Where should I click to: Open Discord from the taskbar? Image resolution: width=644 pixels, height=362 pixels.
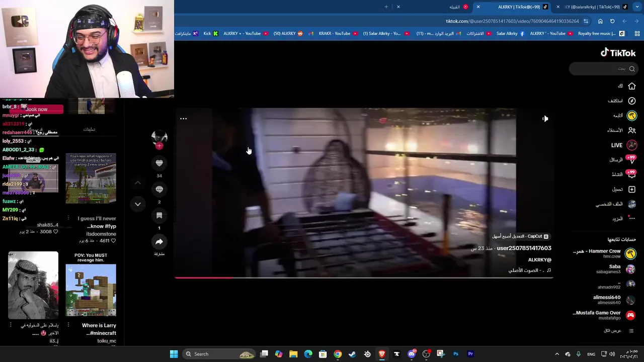click(412, 354)
